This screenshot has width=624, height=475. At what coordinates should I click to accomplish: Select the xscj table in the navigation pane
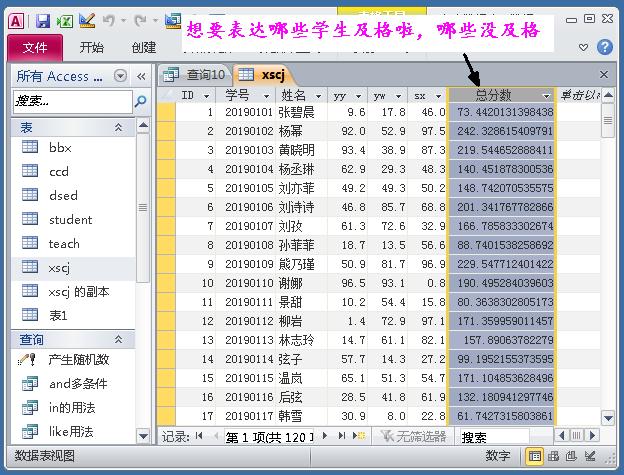[74, 267]
